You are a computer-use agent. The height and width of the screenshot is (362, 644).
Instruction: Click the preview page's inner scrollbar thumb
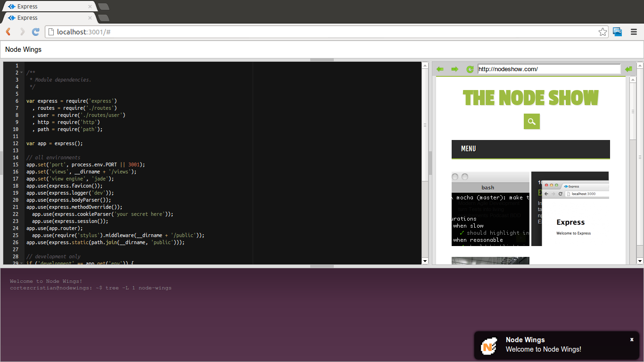pyautogui.click(x=633, y=111)
